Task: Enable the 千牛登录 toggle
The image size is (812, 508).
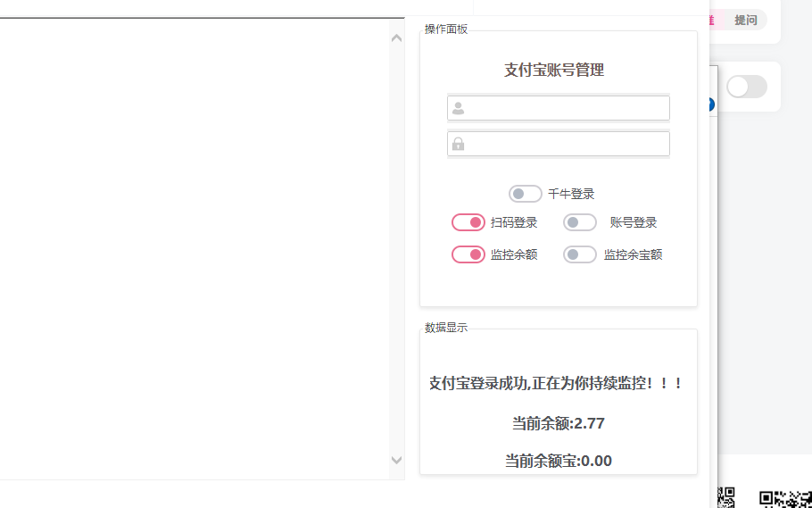Action: pos(525,194)
